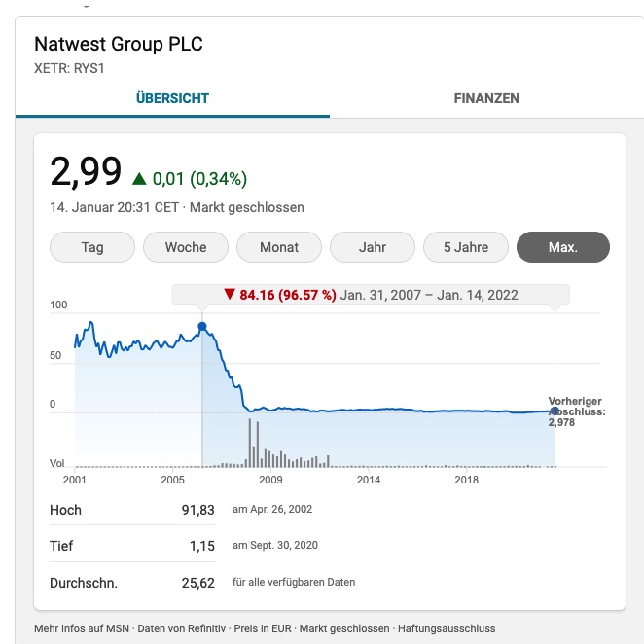This screenshot has height=644, width=644.
Task: Click the end marker dot at the chart's right edge
Action: (555, 411)
